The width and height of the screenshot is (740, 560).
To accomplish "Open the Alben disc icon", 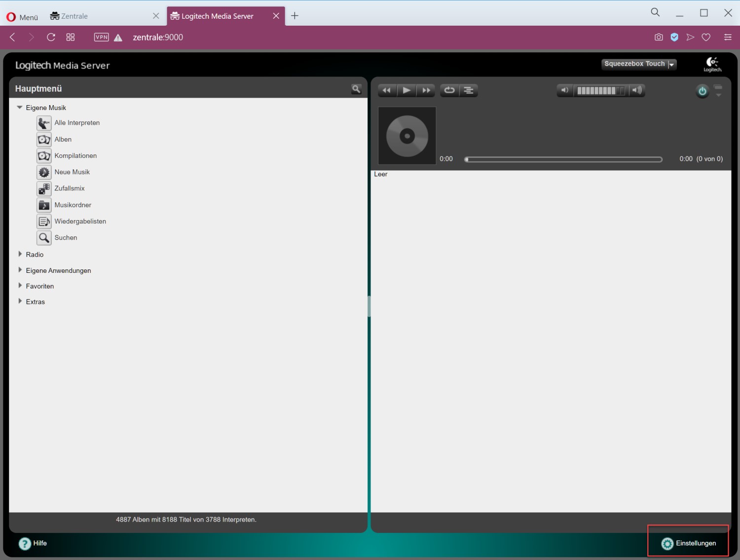I will [44, 139].
